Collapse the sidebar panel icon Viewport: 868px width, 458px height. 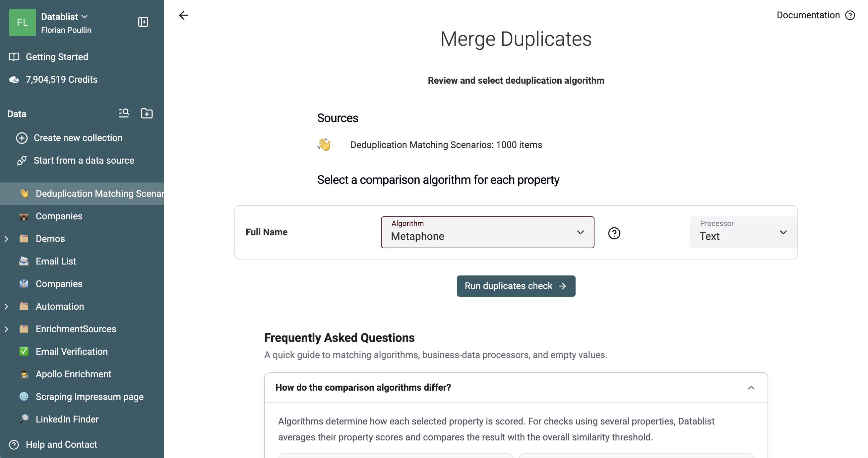point(143,22)
